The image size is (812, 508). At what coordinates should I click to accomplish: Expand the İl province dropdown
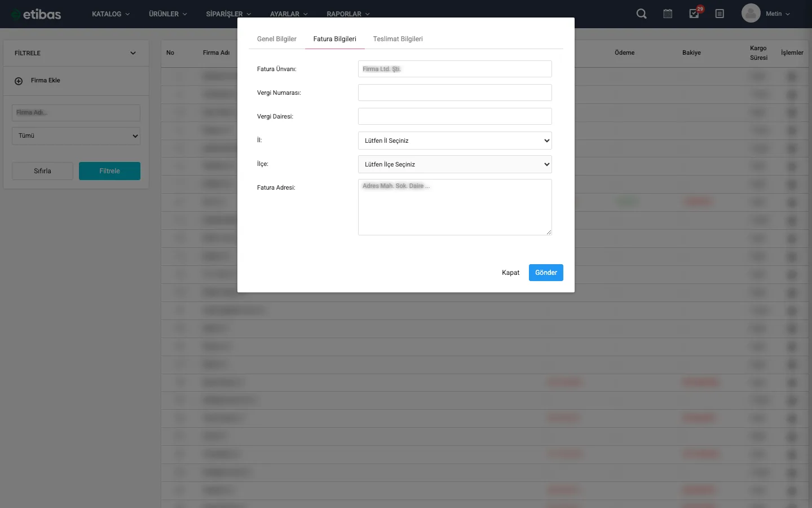click(454, 141)
